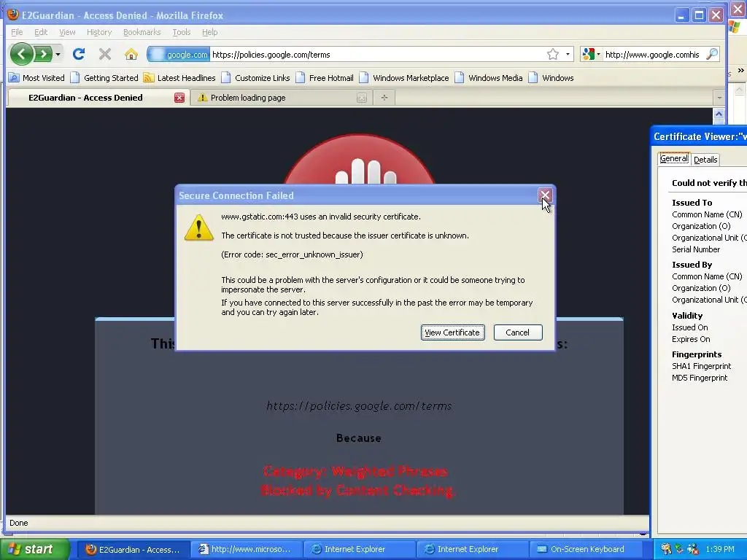Open the address bar history dropdown
Image resolution: width=747 pixels, height=560 pixels.
(568, 54)
